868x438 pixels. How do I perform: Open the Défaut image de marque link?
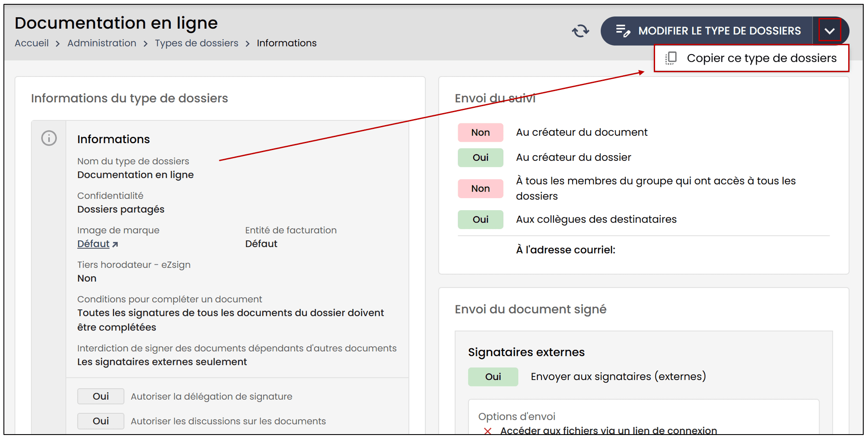click(x=93, y=244)
